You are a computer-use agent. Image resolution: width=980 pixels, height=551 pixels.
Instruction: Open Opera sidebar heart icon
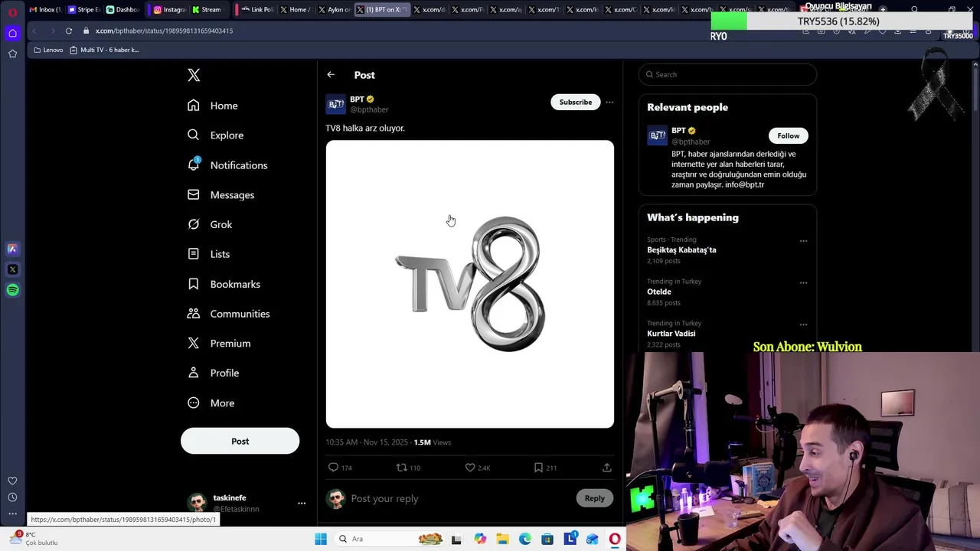(x=12, y=481)
